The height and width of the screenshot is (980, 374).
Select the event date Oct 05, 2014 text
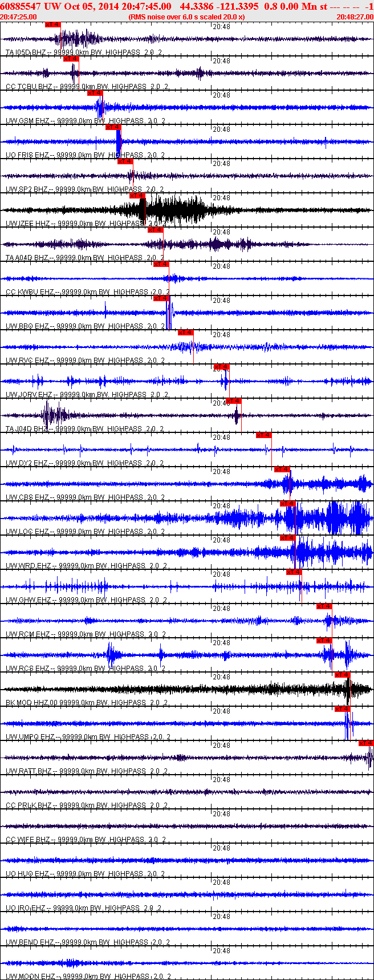pyautogui.click(x=92, y=6)
